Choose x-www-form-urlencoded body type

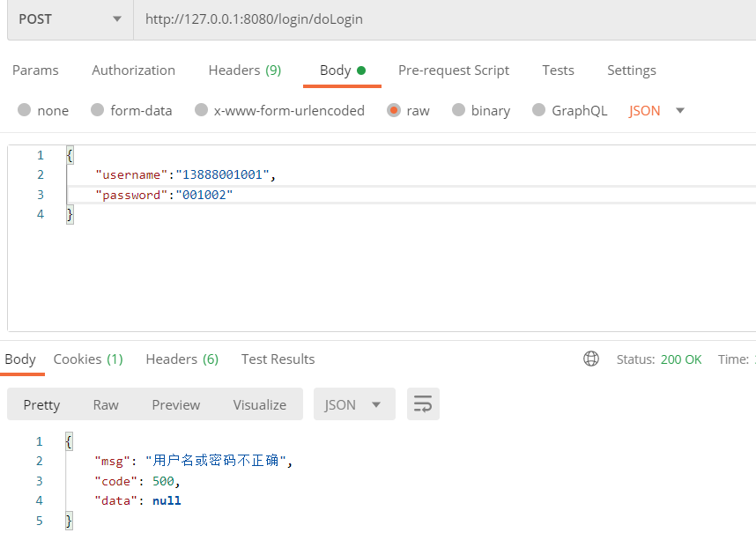(x=201, y=110)
